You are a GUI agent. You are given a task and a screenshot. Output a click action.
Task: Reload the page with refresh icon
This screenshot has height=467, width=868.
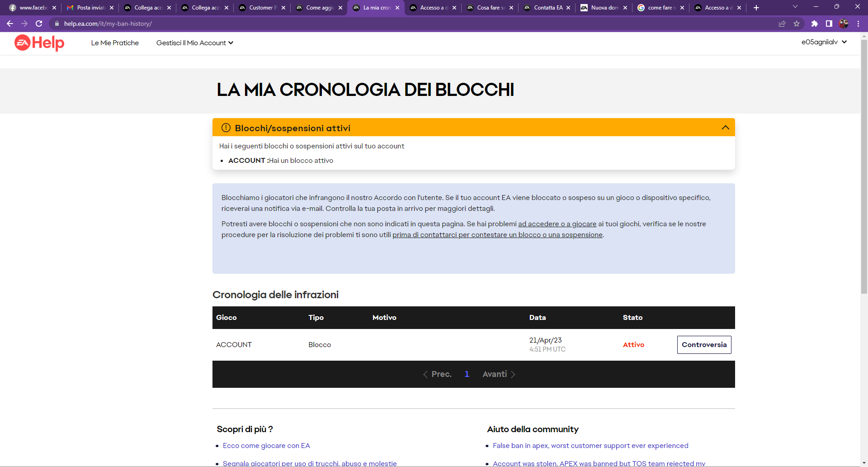point(39,24)
